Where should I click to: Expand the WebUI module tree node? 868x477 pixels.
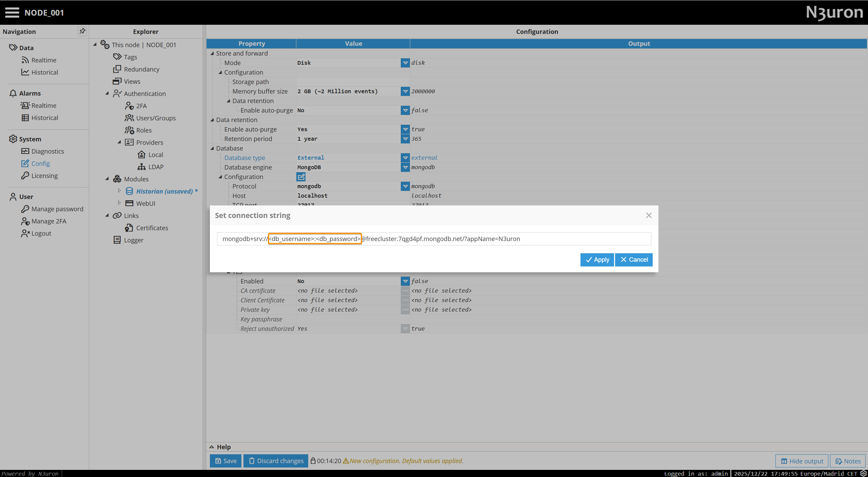(x=119, y=203)
